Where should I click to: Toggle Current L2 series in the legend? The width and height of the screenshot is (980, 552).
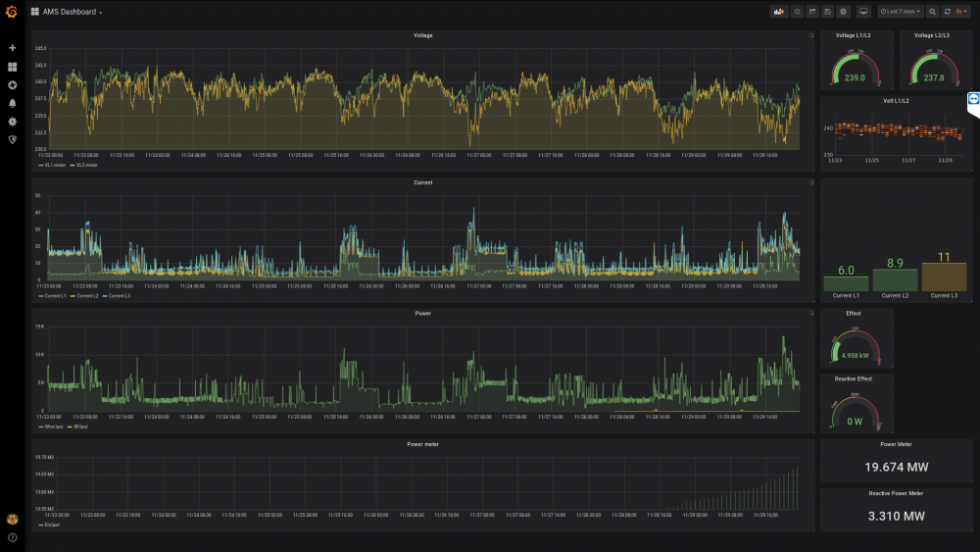click(x=84, y=295)
